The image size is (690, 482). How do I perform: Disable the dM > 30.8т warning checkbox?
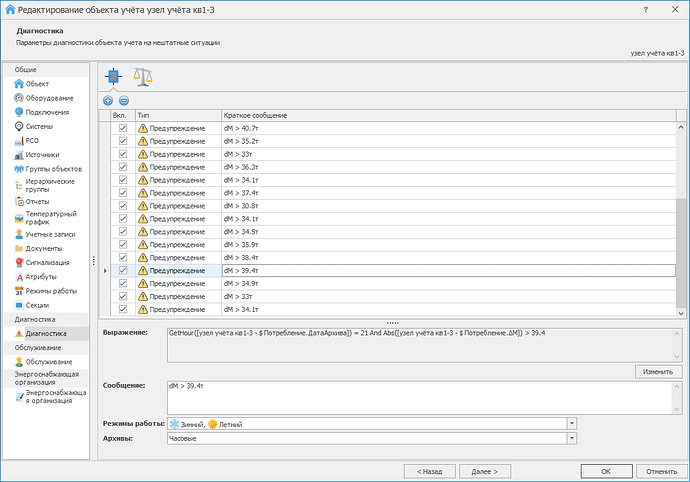coord(123,206)
